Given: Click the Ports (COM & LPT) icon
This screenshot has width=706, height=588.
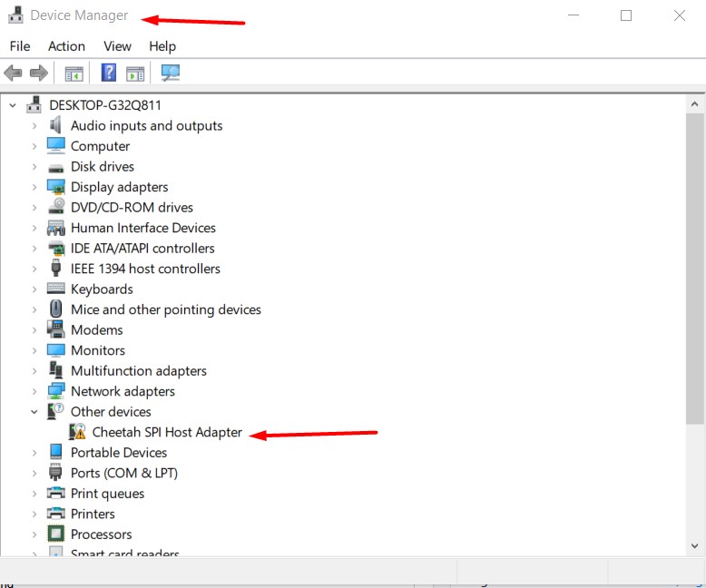Looking at the screenshot, I should [x=55, y=472].
